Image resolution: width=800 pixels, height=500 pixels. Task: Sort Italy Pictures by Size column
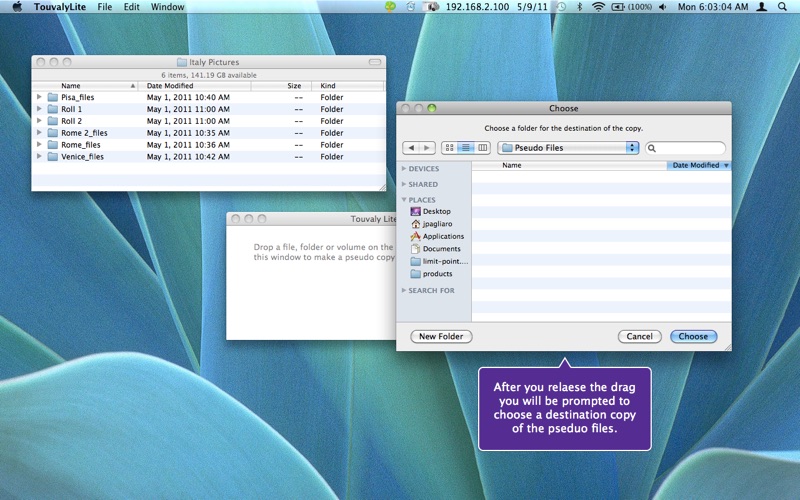[281, 86]
